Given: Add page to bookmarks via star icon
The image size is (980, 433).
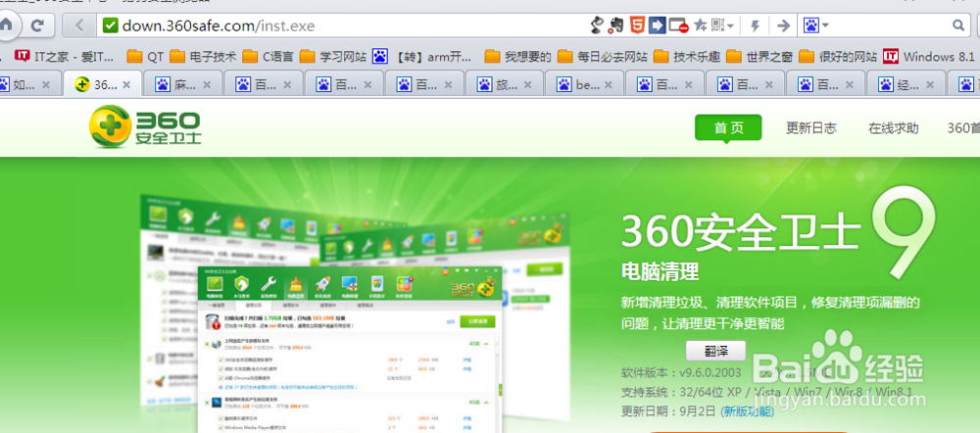Looking at the screenshot, I should (x=700, y=25).
